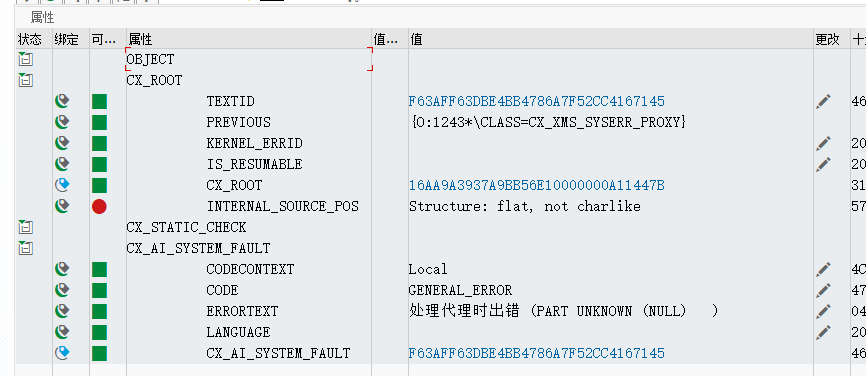Select the TEXTID attribute name
This screenshot has width=866, height=376.
[x=230, y=101]
